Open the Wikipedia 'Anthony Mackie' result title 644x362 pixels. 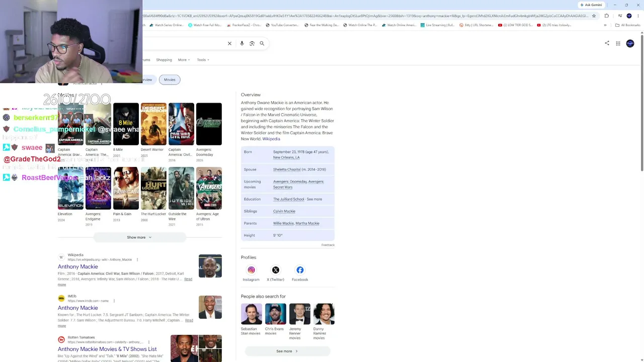tap(78, 266)
